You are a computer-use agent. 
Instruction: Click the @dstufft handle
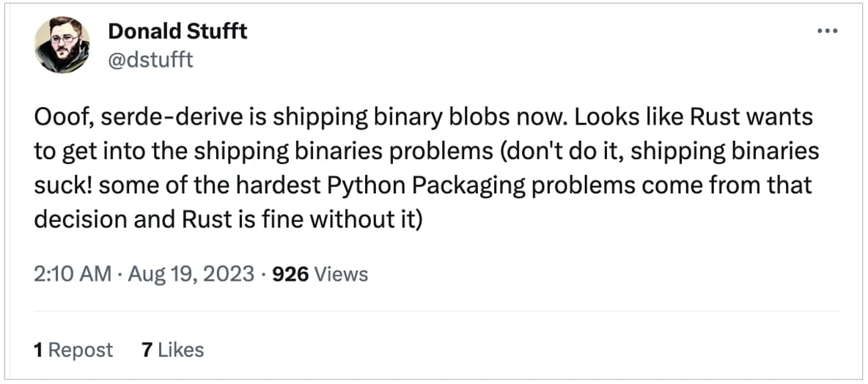[x=150, y=59]
